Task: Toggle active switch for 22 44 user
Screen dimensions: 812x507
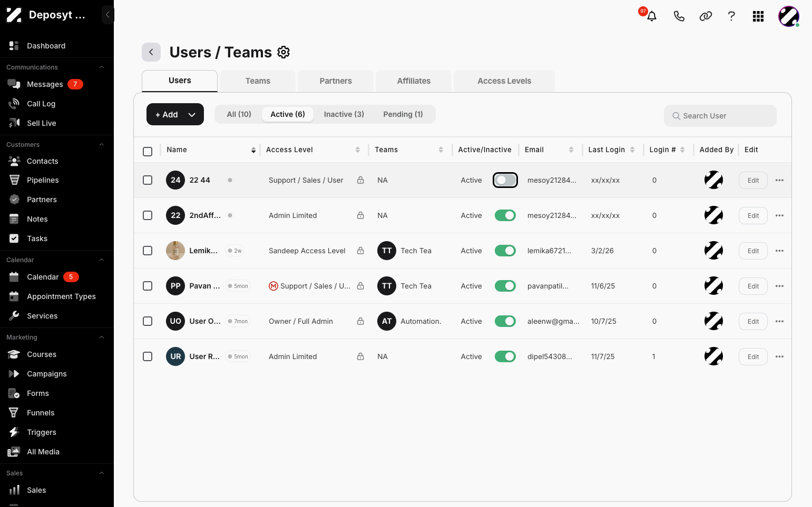Action: (505, 180)
